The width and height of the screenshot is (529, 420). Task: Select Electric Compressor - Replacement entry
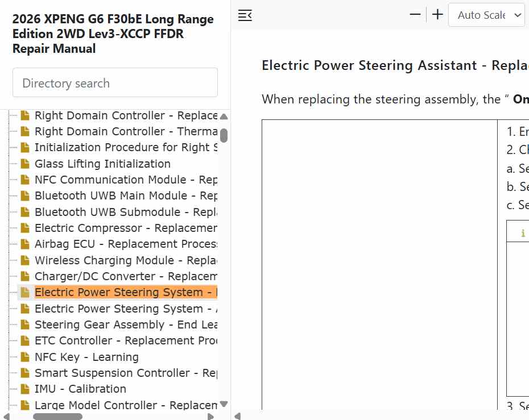(x=126, y=228)
